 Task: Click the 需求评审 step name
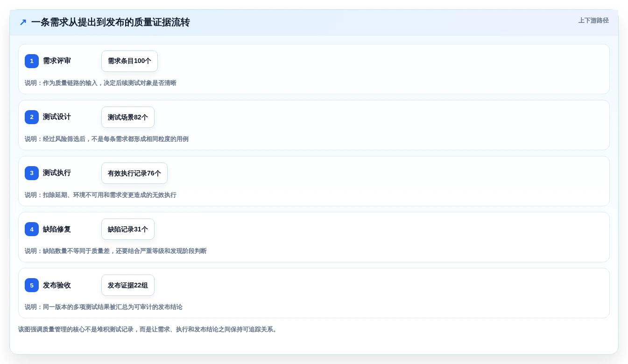point(57,61)
